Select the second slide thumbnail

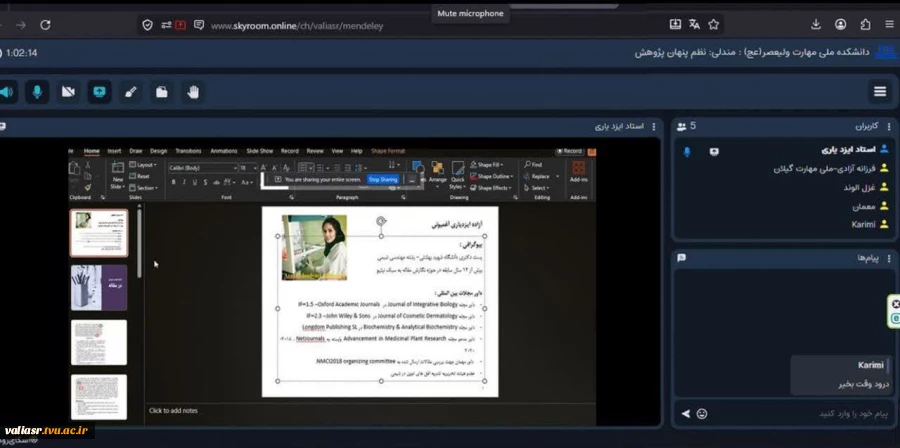pos(99,288)
